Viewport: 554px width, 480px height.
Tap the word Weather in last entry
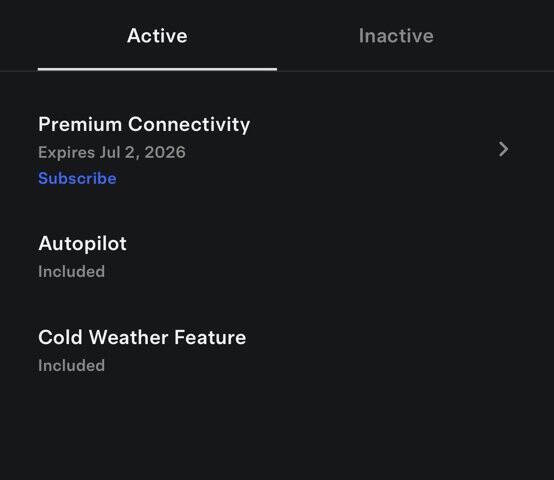(129, 337)
